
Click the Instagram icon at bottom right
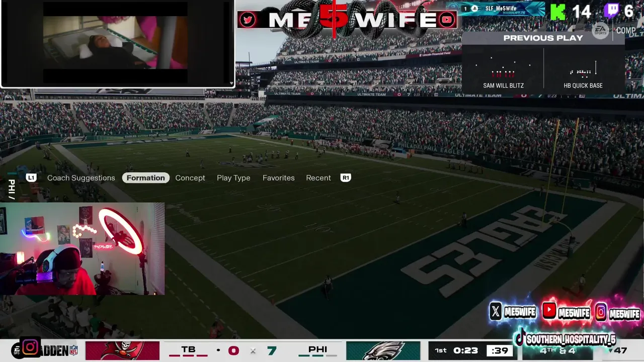coord(601,312)
